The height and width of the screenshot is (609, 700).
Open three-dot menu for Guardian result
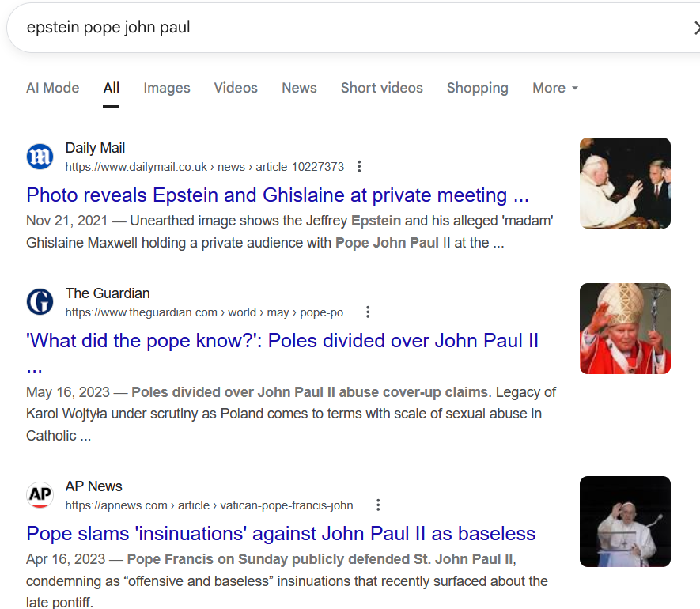coord(368,312)
